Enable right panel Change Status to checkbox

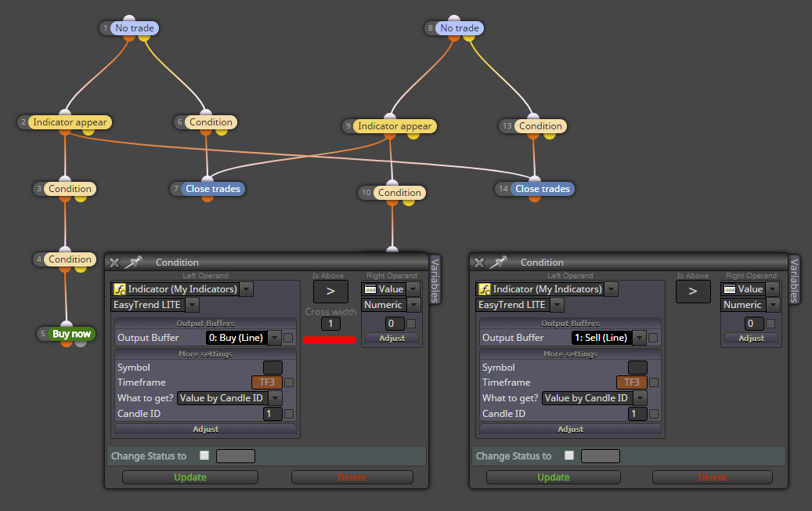[569, 455]
